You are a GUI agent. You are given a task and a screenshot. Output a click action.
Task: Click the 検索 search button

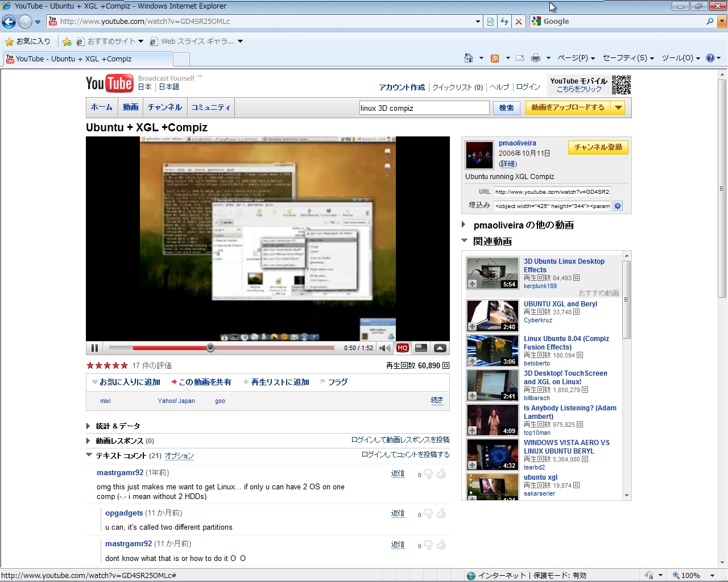(x=506, y=108)
